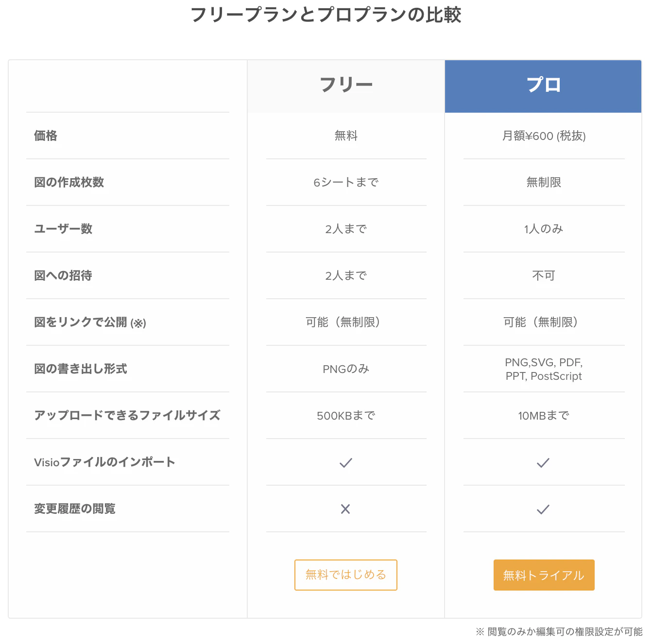652x644 pixels.
Task: Click the X mark under 変更履歴の閲覧 for フリー
Action: point(345,509)
